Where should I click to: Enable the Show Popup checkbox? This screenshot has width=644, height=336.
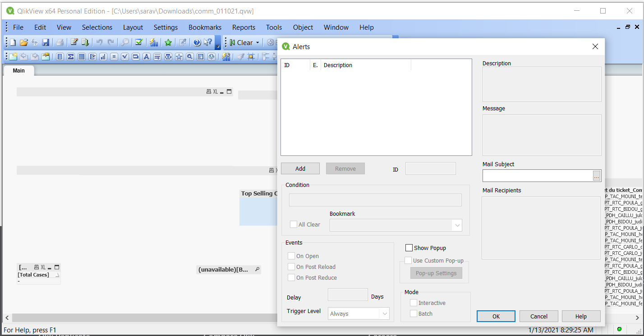pyautogui.click(x=409, y=248)
